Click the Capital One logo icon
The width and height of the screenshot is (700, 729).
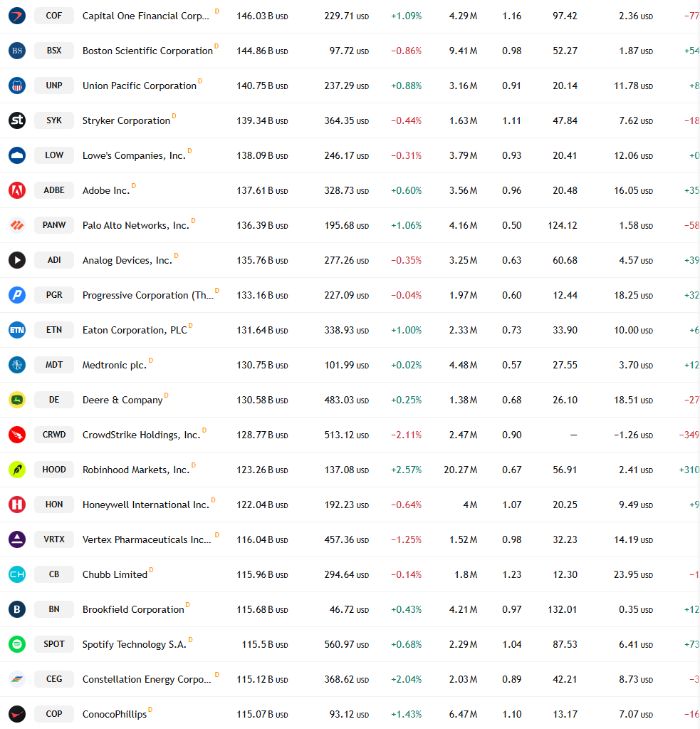pyautogui.click(x=17, y=16)
